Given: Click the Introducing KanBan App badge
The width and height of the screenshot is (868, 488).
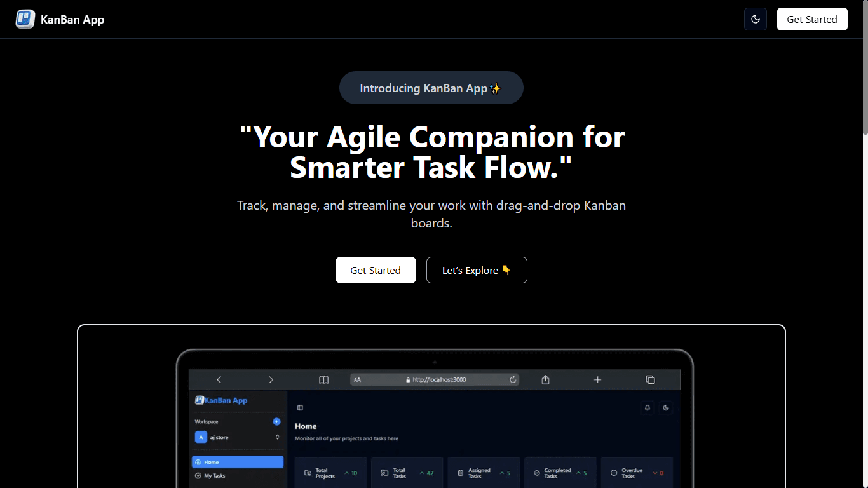Looking at the screenshot, I should tap(431, 88).
